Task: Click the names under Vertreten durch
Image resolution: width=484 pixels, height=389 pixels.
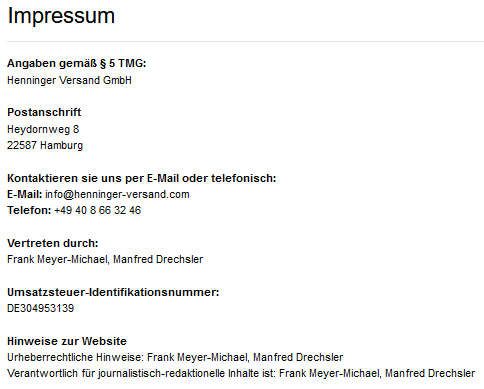Action: (x=105, y=260)
